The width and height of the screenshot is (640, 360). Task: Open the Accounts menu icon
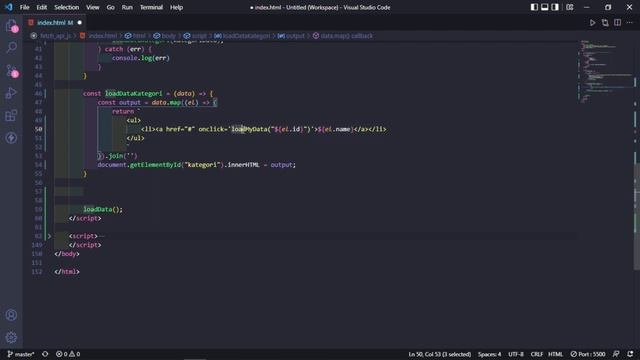point(11,315)
